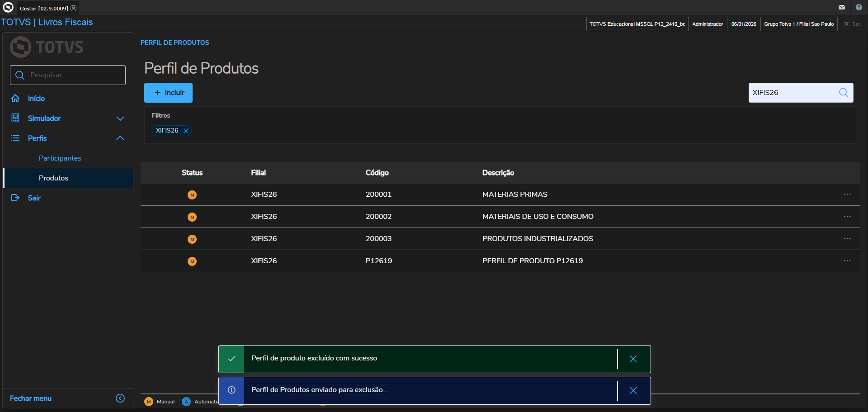Remove the XIFIS26 filter tag
868x412 pixels.
pos(186,131)
